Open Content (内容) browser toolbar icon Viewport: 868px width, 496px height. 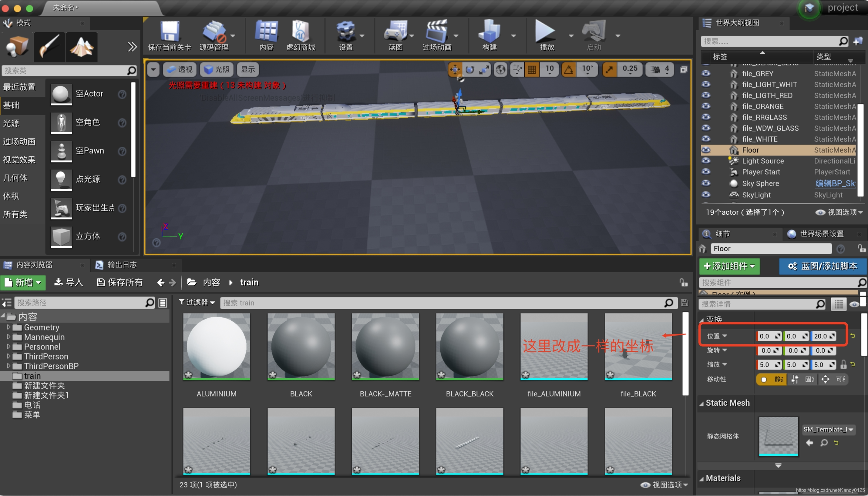[x=266, y=35]
